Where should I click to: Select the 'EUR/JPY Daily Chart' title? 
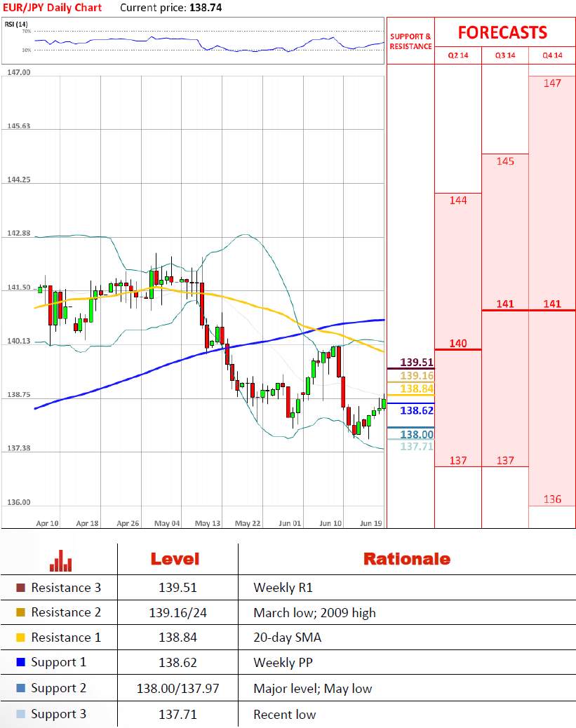(x=53, y=8)
